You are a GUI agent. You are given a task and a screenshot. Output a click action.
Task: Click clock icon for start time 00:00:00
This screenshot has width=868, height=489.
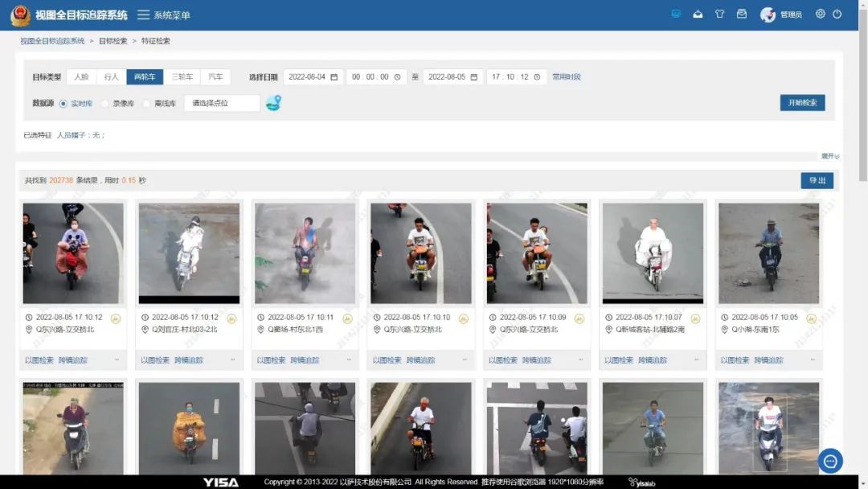(397, 77)
